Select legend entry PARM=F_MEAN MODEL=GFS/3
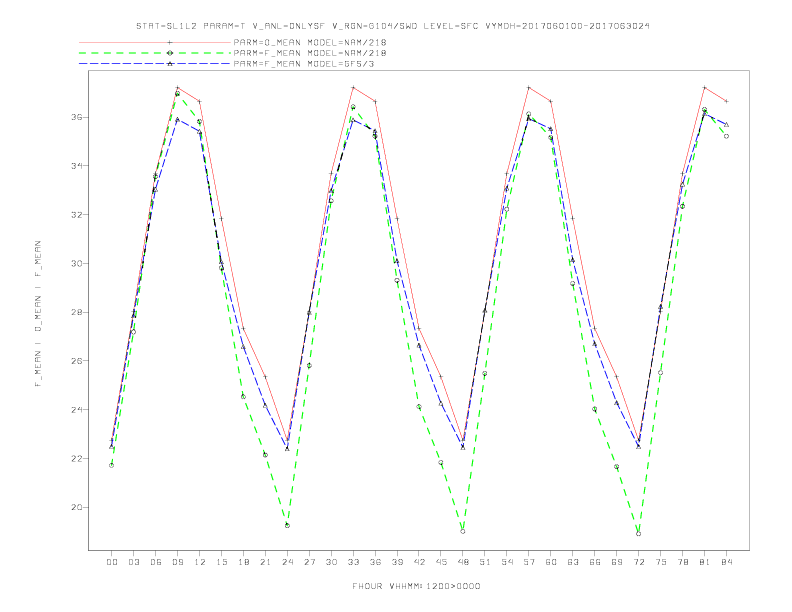The image size is (792, 612). point(304,64)
